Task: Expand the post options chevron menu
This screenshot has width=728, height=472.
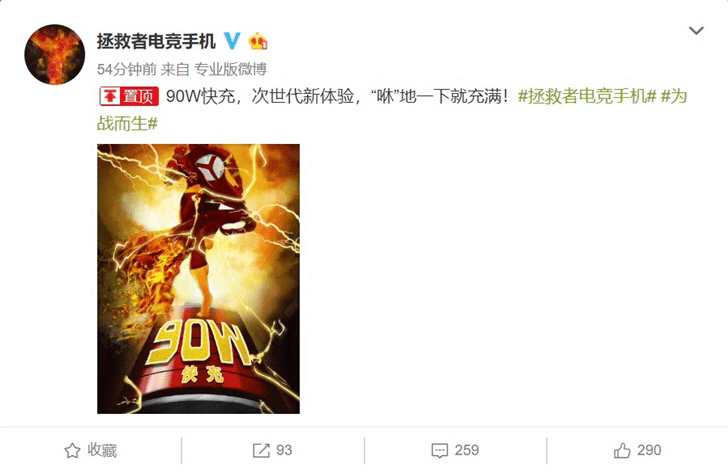Action: point(696,31)
